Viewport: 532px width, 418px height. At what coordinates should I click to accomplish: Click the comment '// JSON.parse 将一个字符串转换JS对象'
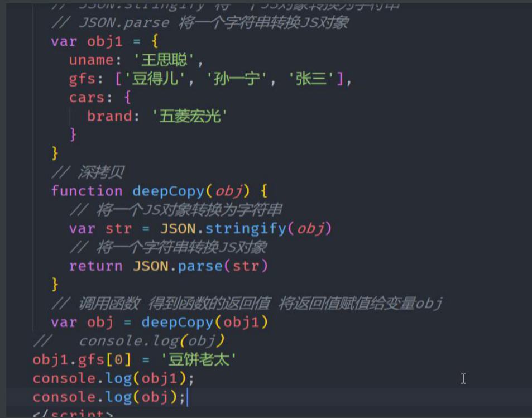click(x=200, y=23)
